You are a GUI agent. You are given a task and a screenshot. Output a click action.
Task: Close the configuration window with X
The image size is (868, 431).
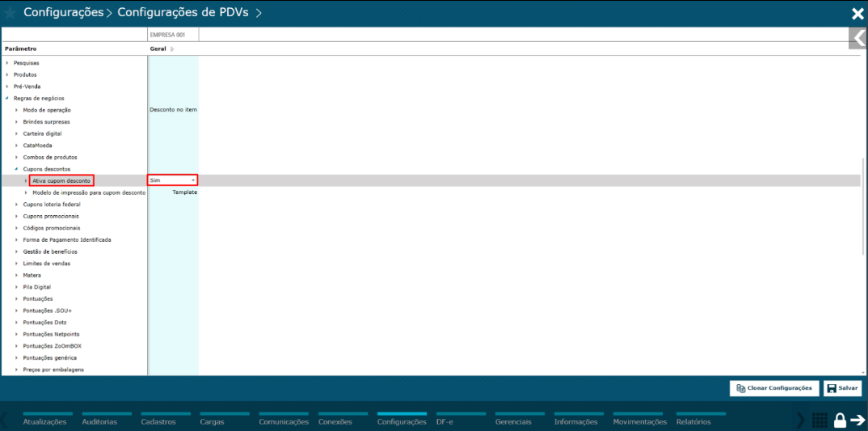[857, 15]
